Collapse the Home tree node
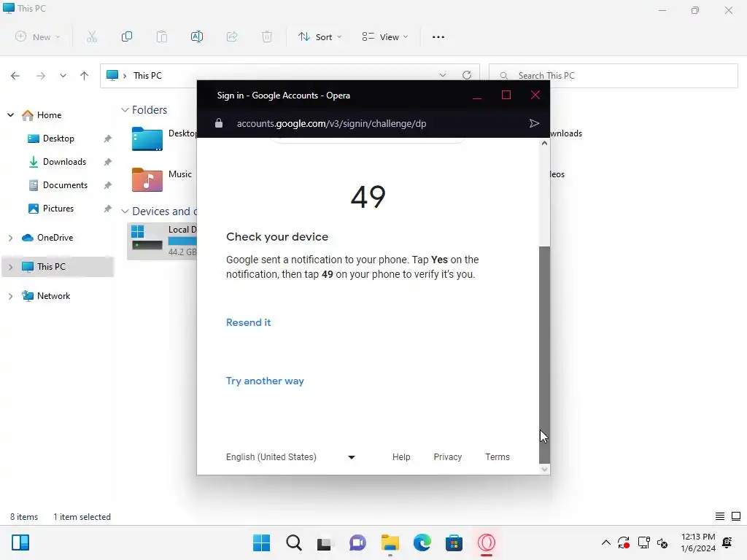This screenshot has width=747, height=560. 10,114
